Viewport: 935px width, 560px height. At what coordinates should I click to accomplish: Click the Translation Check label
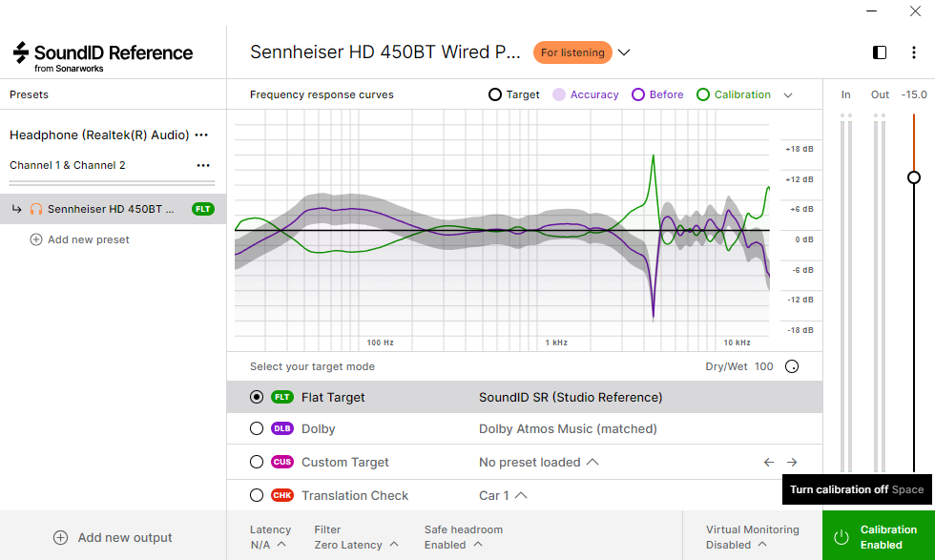[x=355, y=495]
